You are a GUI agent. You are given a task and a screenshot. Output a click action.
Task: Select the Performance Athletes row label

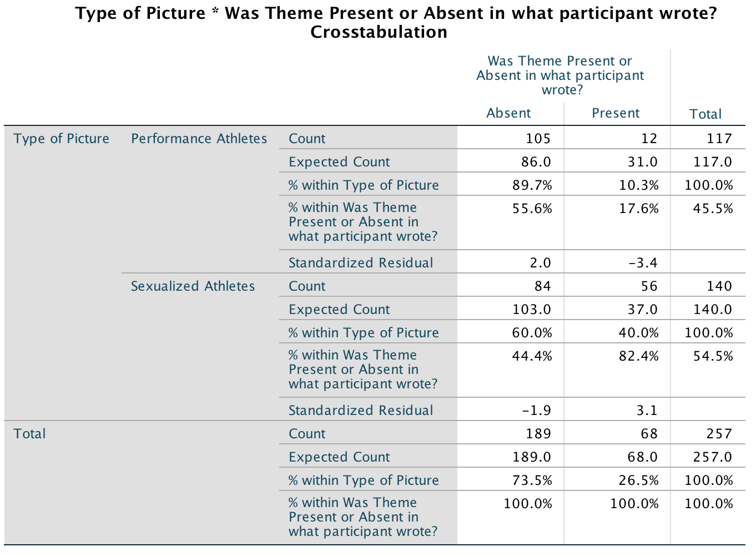coord(199,139)
